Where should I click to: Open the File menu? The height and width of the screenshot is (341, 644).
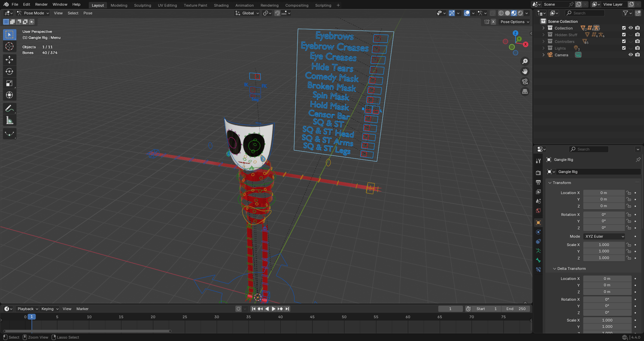coord(15,4)
